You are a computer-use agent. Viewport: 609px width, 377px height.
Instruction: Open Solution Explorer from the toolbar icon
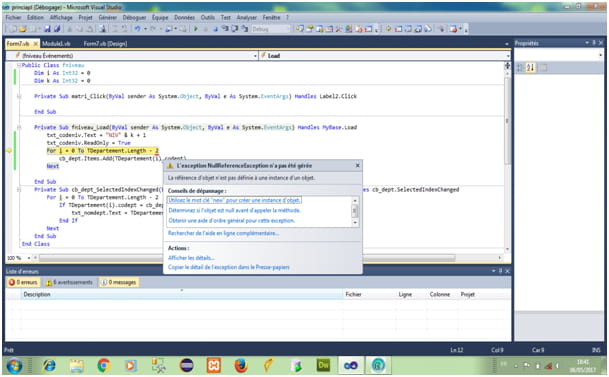coord(300,29)
